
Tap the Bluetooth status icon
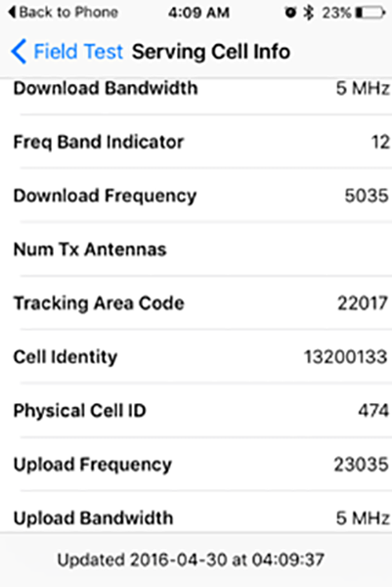[x=309, y=13]
